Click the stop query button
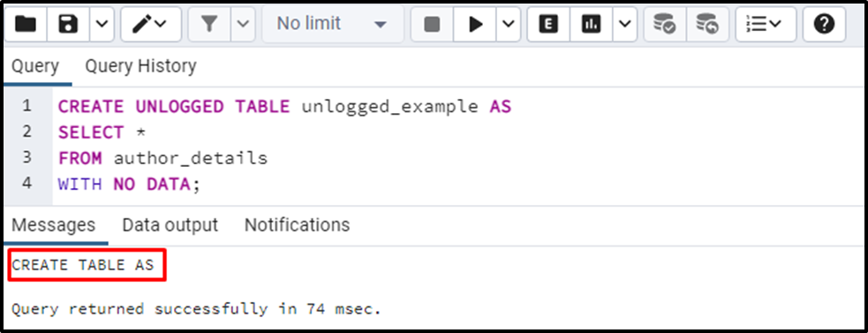The height and width of the screenshot is (333, 868). tap(432, 24)
